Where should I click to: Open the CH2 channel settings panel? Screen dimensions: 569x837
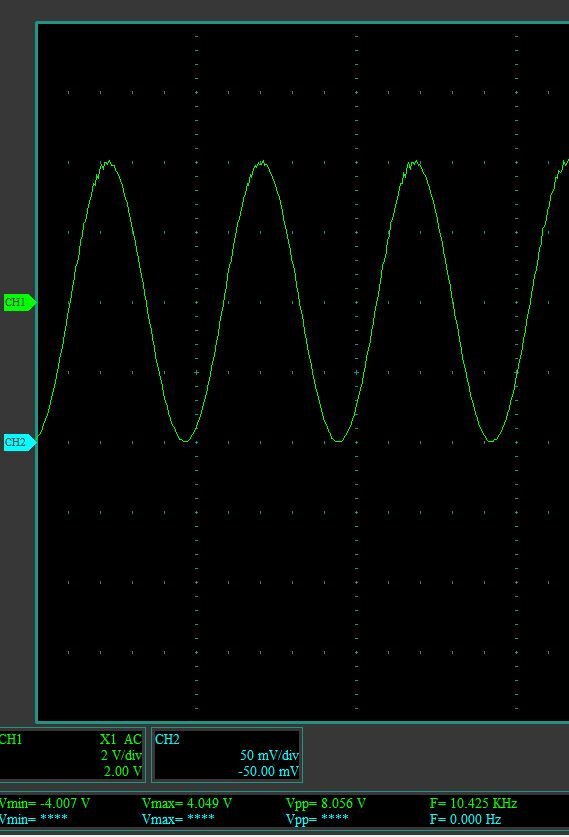227,755
